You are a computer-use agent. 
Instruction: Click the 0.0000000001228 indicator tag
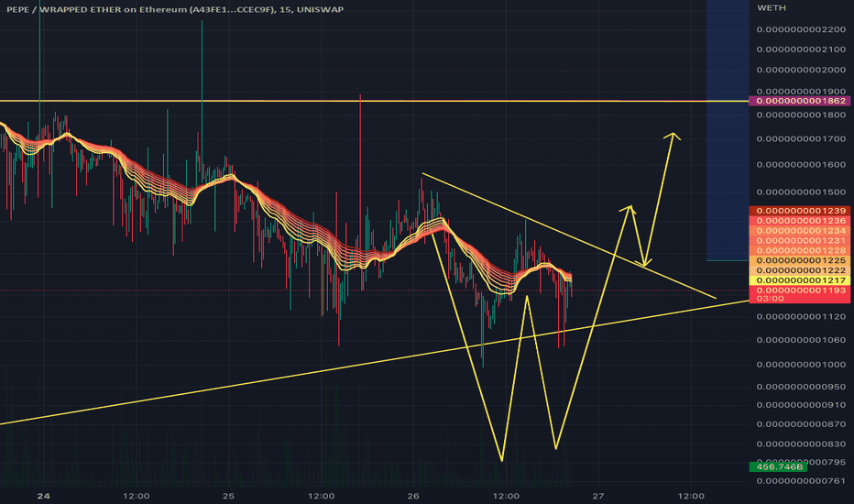pyautogui.click(x=800, y=250)
